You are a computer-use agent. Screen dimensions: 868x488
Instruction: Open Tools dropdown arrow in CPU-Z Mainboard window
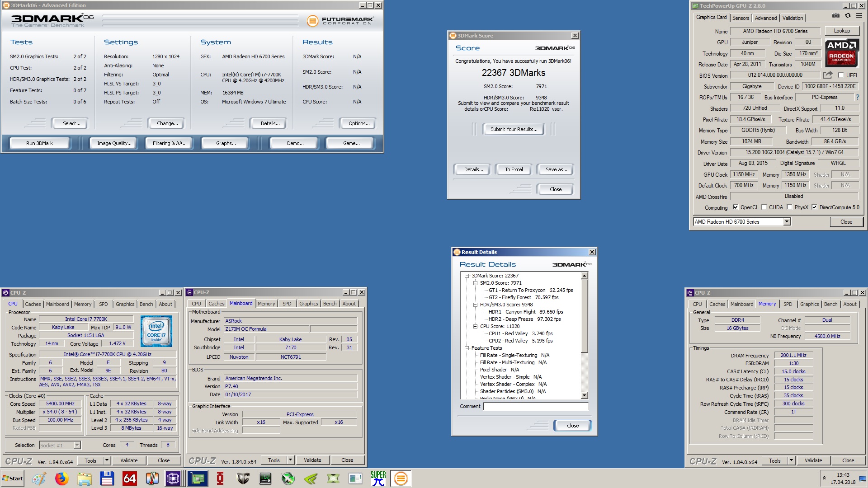(290, 460)
